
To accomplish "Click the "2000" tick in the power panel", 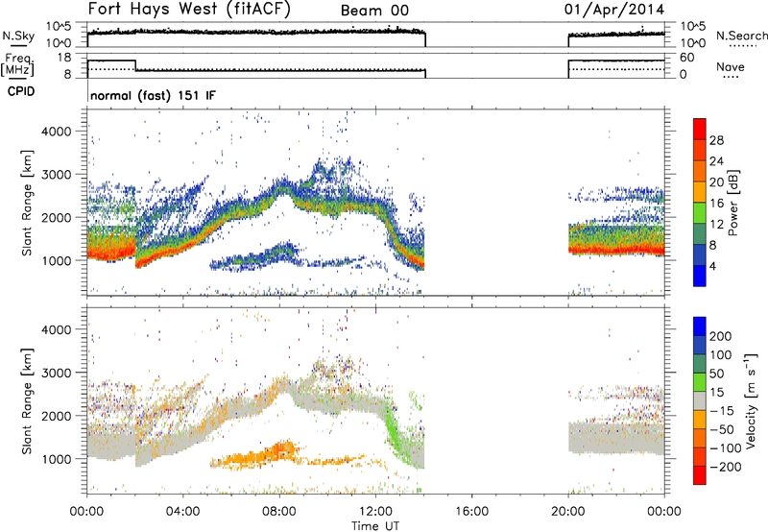I will pyautogui.click(x=56, y=217).
